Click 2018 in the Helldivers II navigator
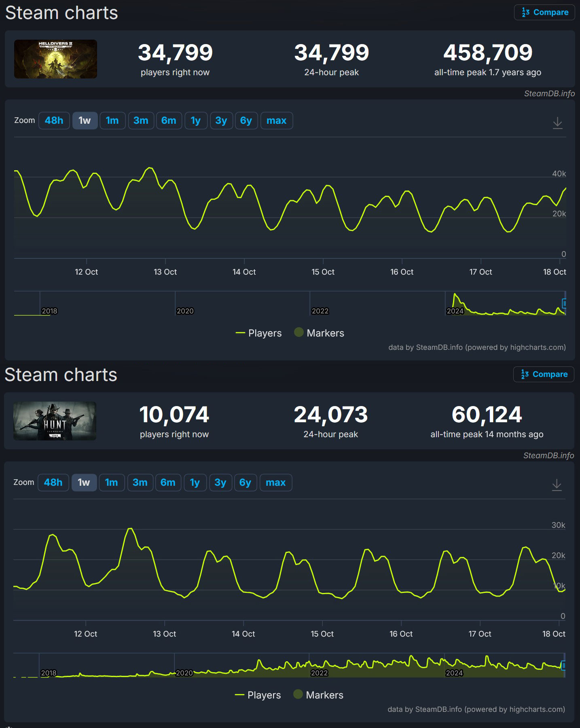 click(x=49, y=311)
